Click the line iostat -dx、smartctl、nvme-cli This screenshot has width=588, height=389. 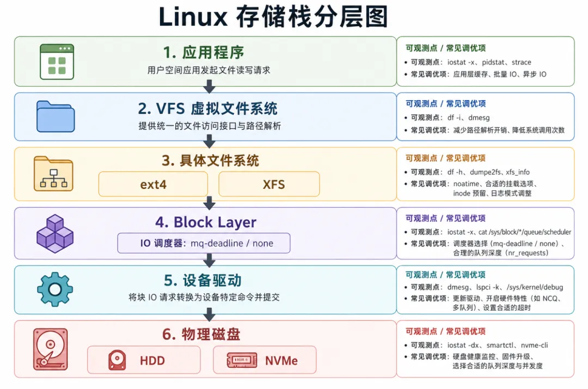click(x=497, y=345)
